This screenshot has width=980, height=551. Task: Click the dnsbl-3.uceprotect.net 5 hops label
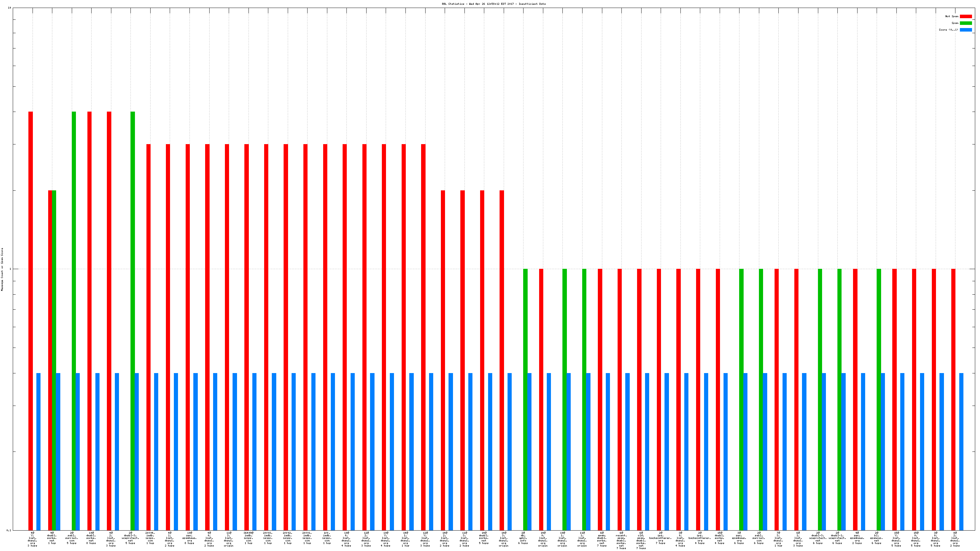pyautogui.click(x=130, y=538)
